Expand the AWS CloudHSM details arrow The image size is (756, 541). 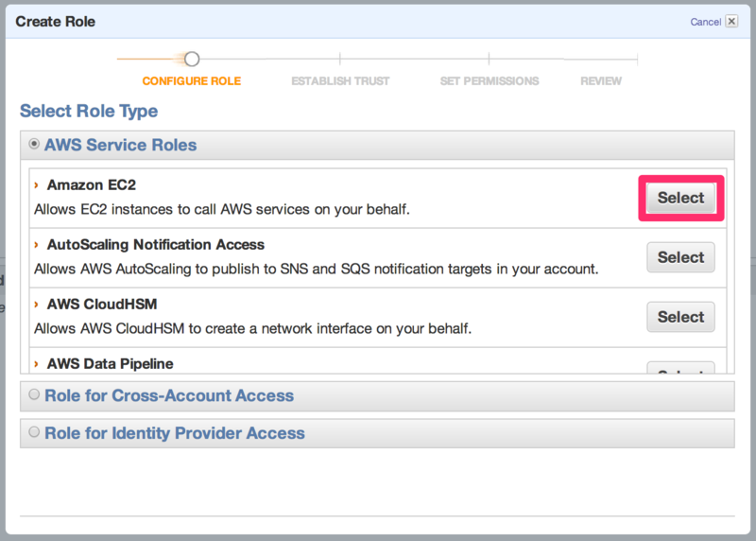pyautogui.click(x=36, y=304)
